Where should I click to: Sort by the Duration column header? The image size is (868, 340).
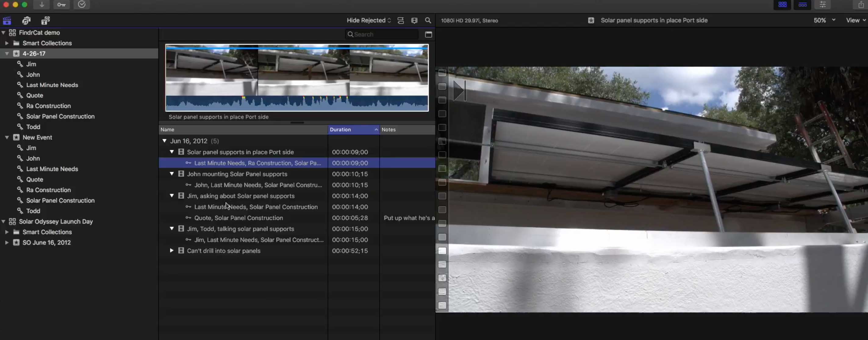tap(353, 129)
